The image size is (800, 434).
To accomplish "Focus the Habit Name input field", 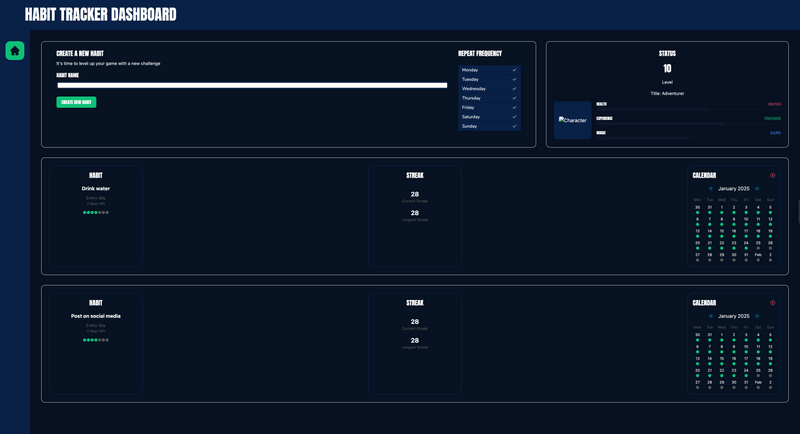I will 252,85.
